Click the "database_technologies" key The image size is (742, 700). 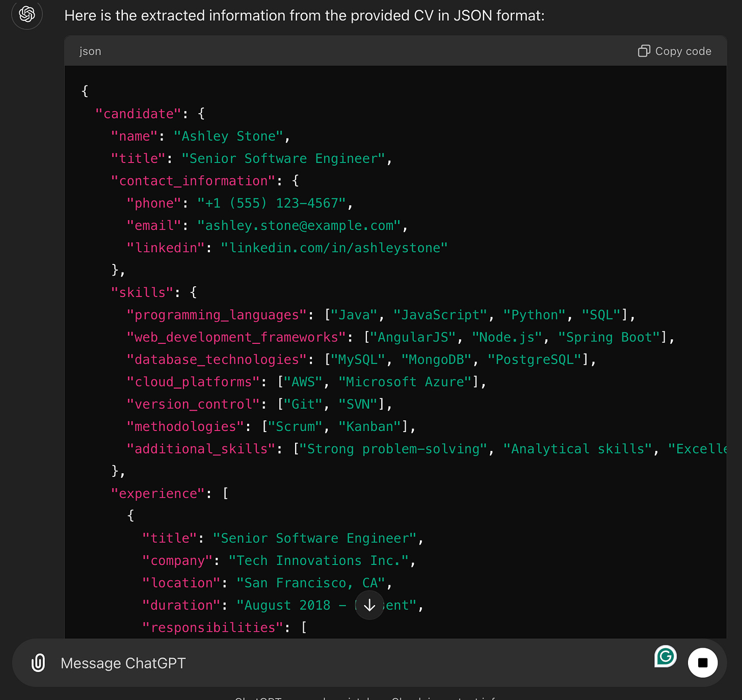coord(217,360)
